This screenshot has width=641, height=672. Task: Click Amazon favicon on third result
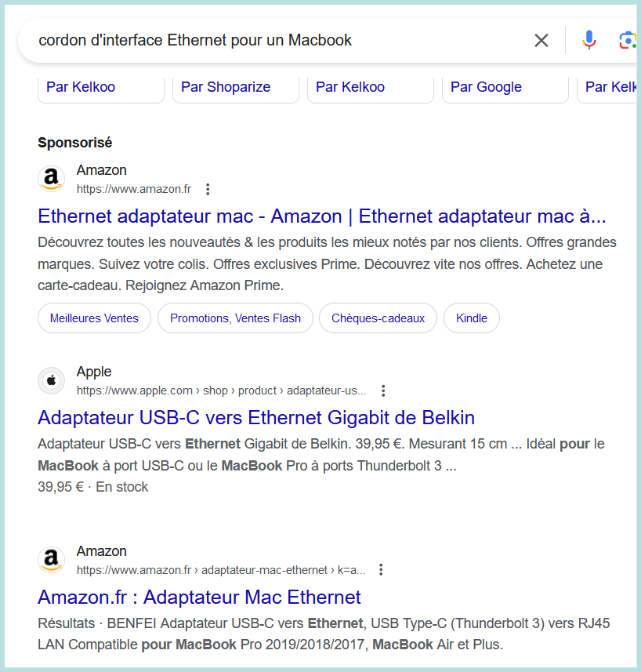51,560
